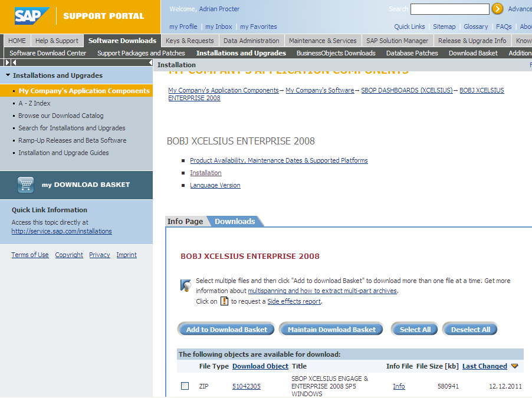Open Ramp-Up Releases and Beta Software
The image size is (532, 398).
click(73, 140)
